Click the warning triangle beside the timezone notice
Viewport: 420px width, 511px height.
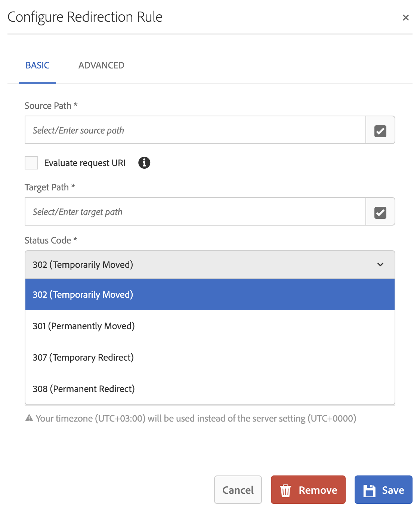(28, 418)
